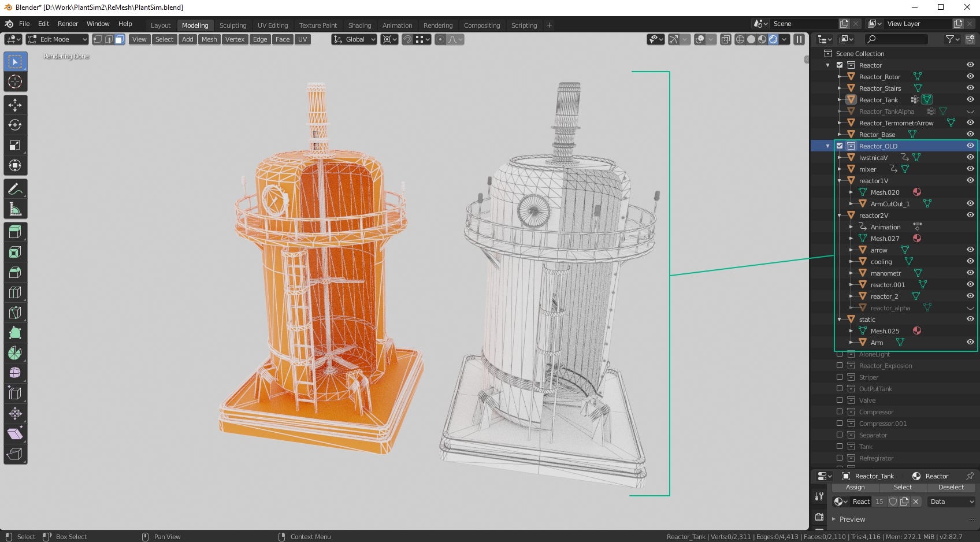Viewport: 980px width, 542px height.
Task: Pick the Poly Build tool
Action: pyautogui.click(x=15, y=333)
